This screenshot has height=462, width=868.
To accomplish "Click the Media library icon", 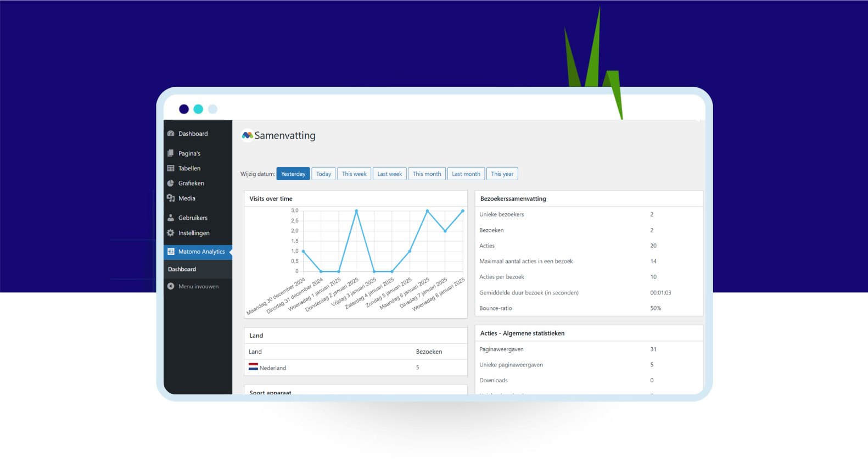I will click(x=171, y=198).
